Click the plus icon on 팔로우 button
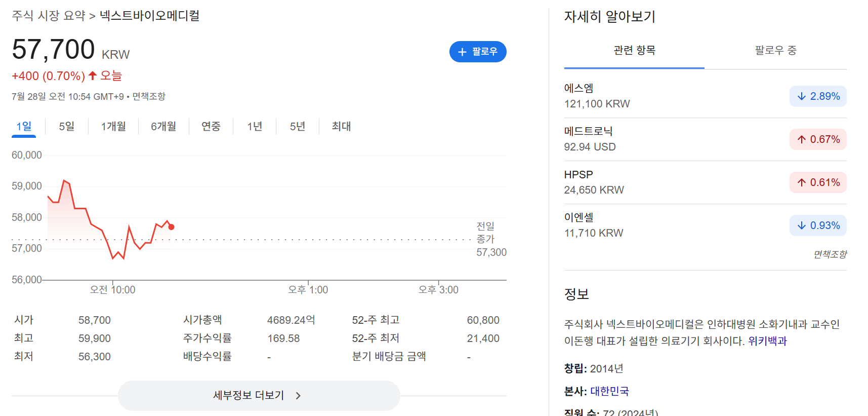Image resolution: width=868 pixels, height=416 pixels. 462,52
